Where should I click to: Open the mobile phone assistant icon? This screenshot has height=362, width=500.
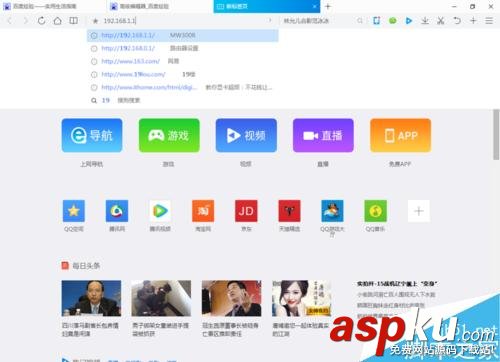tap(376, 21)
